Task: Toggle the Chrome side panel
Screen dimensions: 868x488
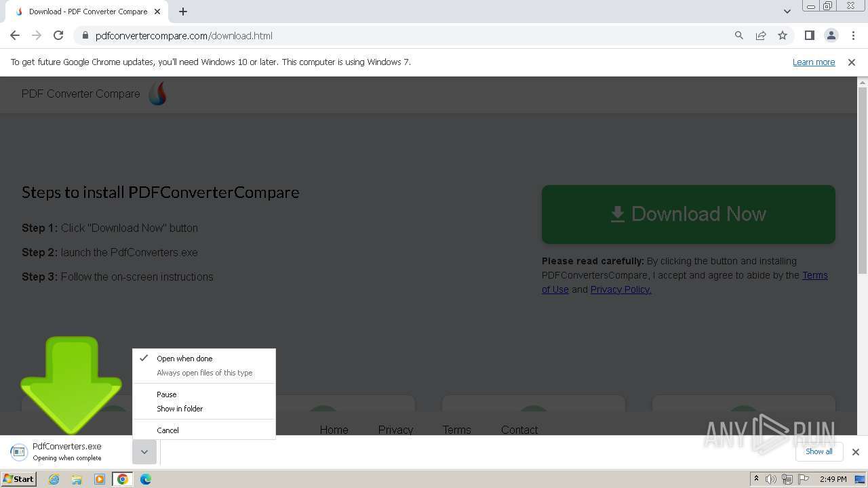Action: point(809,35)
